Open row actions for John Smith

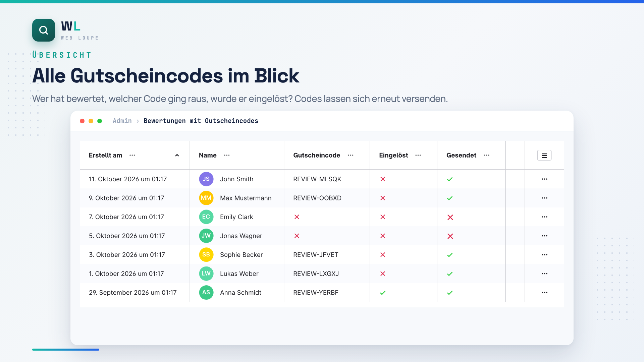click(x=544, y=179)
